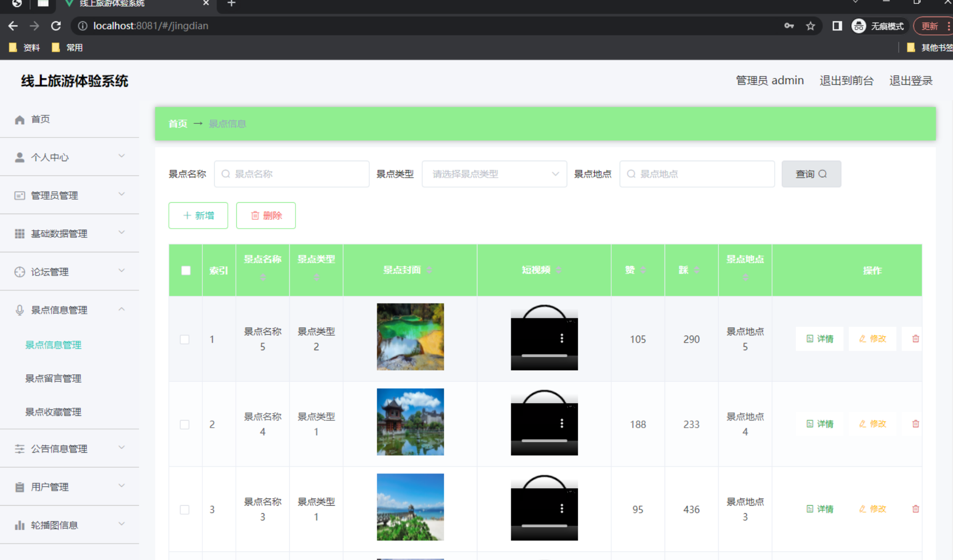Click the colorful pool cover image in row 1

point(410,337)
